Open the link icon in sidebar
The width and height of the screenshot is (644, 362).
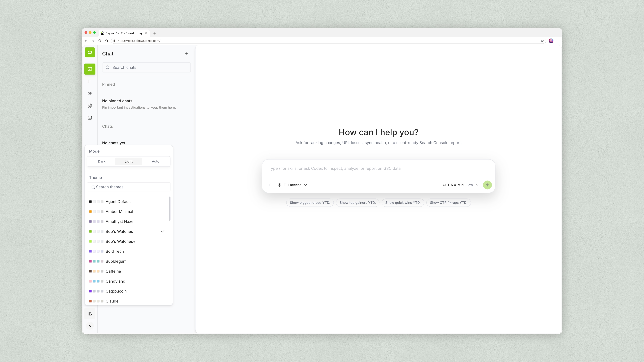pos(90,93)
